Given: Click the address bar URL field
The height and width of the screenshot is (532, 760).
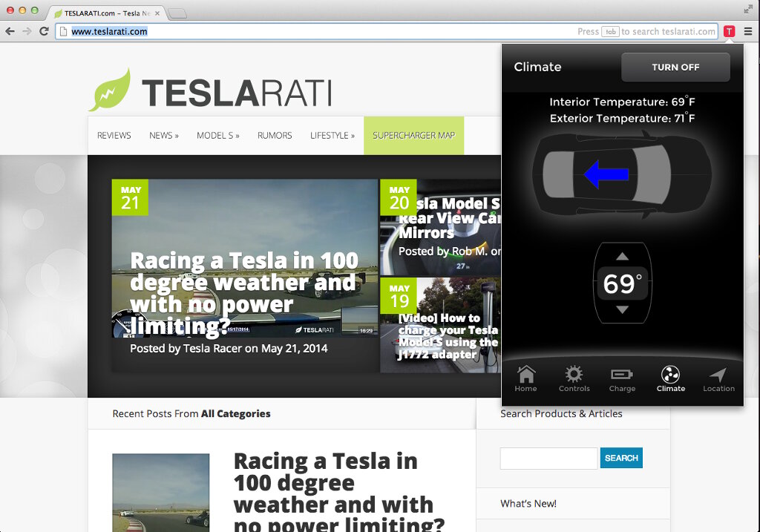Looking at the screenshot, I should coord(386,31).
